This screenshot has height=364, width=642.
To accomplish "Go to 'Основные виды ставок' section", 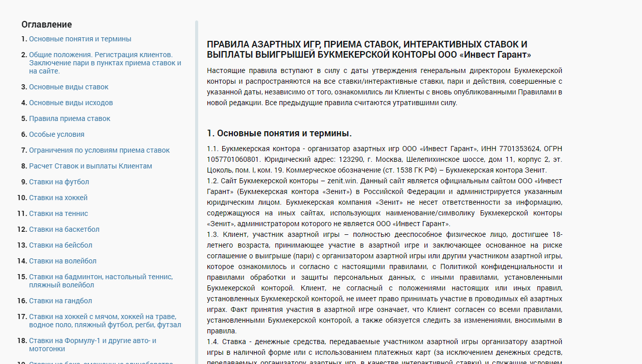I will (x=68, y=87).
